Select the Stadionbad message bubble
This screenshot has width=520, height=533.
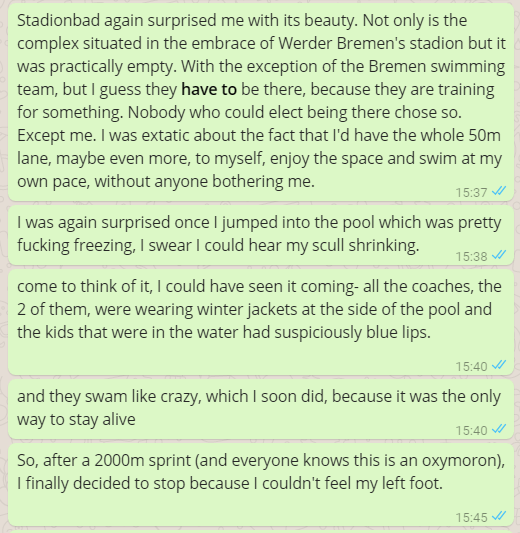(261, 102)
